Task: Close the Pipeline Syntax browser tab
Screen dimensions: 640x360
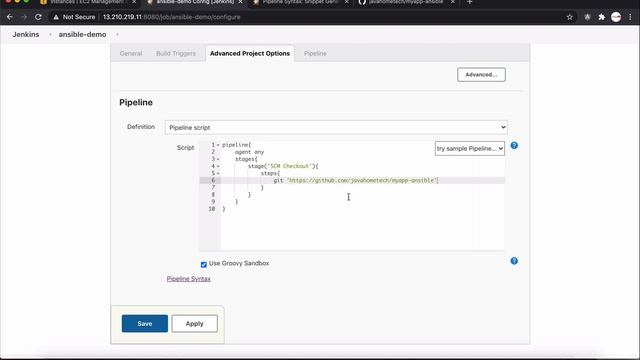Action: (346, 2)
